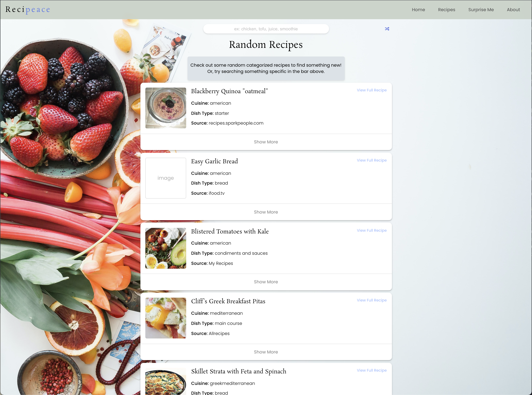Click the random categorized recipes info box

(x=266, y=68)
